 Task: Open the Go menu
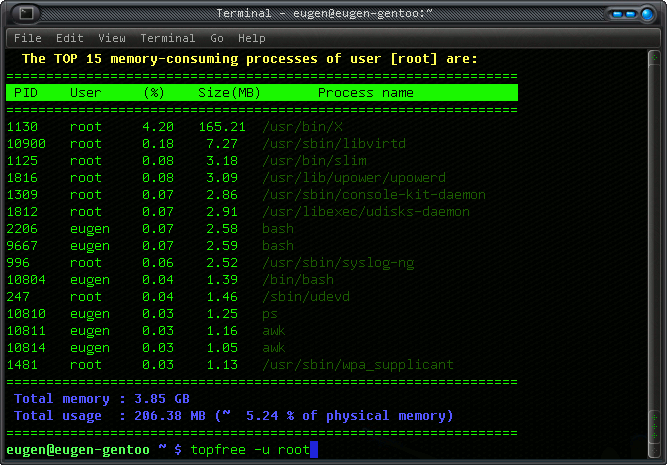pos(217,38)
